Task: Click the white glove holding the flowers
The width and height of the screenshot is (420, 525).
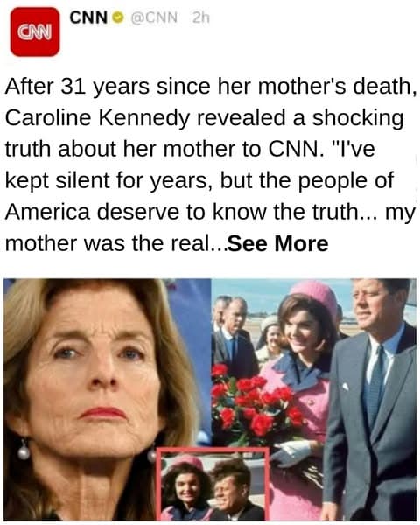Action: (x=292, y=452)
